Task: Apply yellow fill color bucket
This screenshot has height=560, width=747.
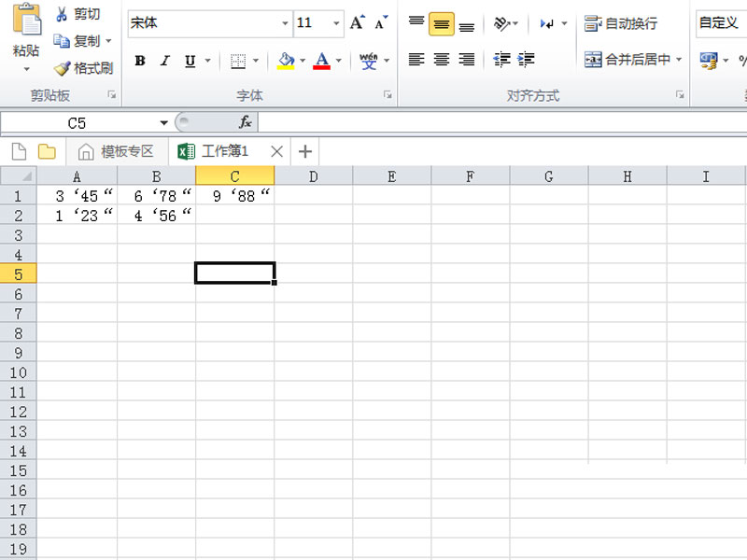Action: [x=286, y=61]
